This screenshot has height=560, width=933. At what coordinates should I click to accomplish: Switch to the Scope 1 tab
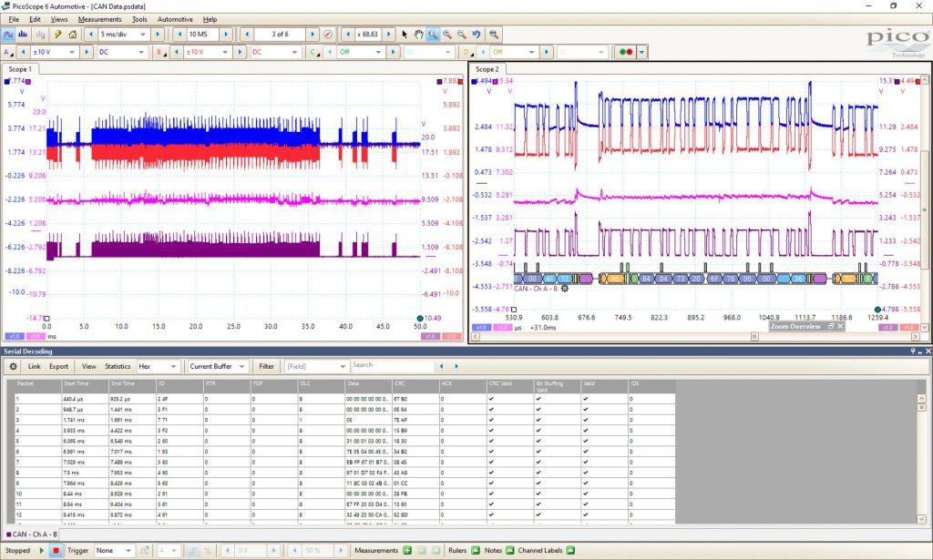click(x=20, y=69)
